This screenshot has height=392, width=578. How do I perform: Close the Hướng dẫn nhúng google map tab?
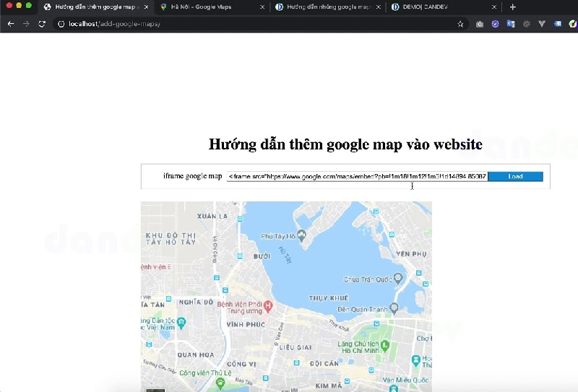[378, 7]
